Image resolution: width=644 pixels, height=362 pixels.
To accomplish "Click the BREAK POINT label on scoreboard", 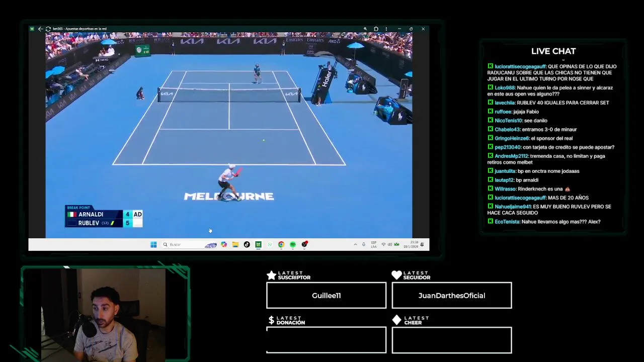I will 78,208.
